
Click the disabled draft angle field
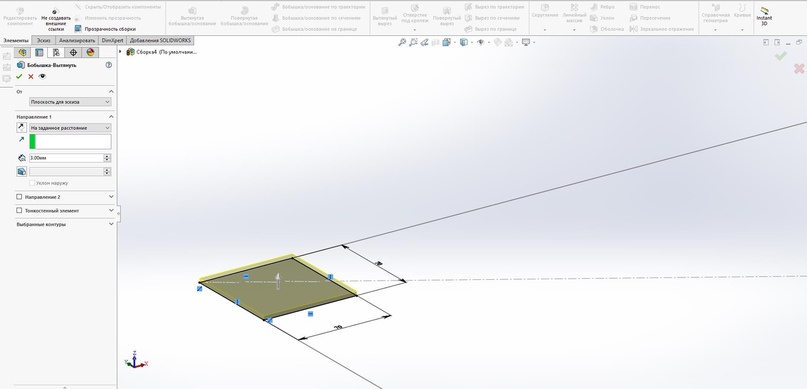click(x=66, y=172)
